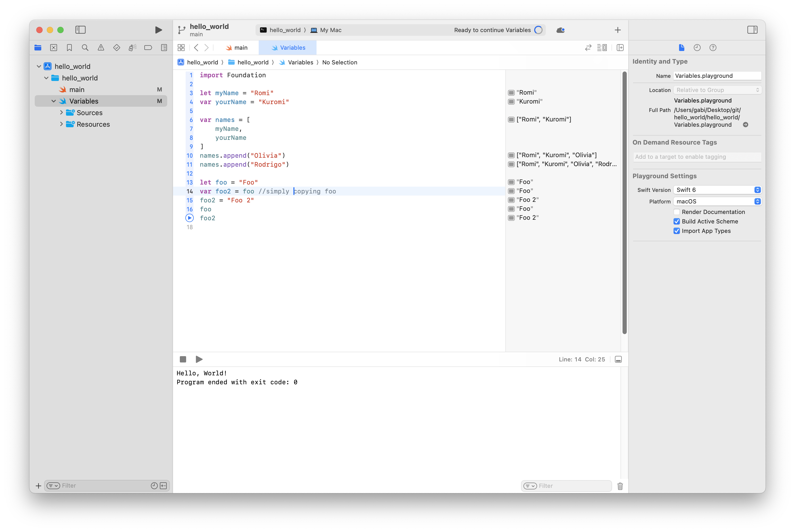Open the History inspector clock icon
795x532 pixels.
tap(697, 48)
